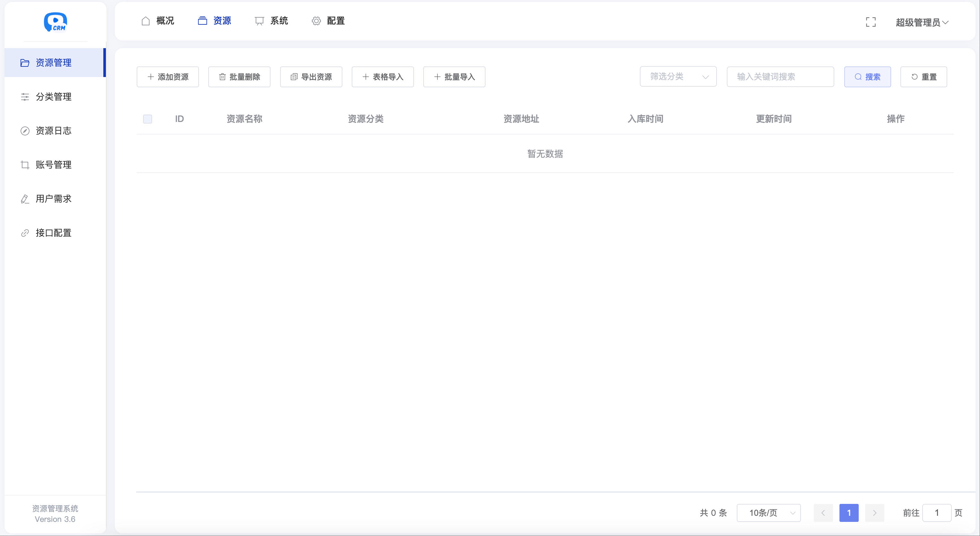Toggle fullscreen with the expand icon
The width and height of the screenshot is (980, 536).
tap(871, 22)
